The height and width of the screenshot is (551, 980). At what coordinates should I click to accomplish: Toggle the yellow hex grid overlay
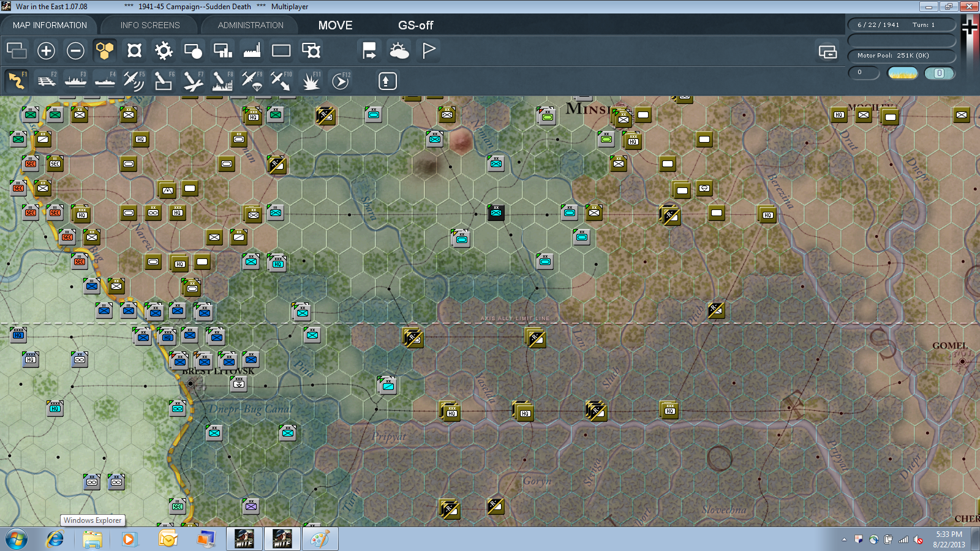click(x=105, y=50)
